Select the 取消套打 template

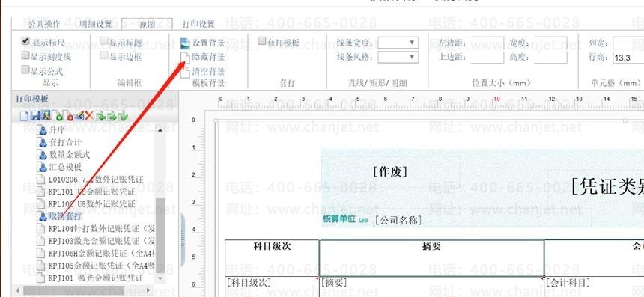click(65, 216)
